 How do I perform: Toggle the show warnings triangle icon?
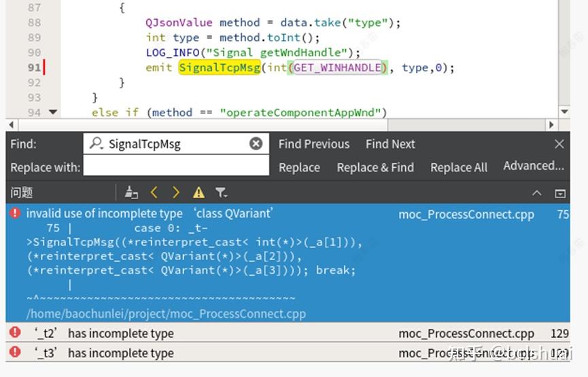pyautogui.click(x=198, y=193)
